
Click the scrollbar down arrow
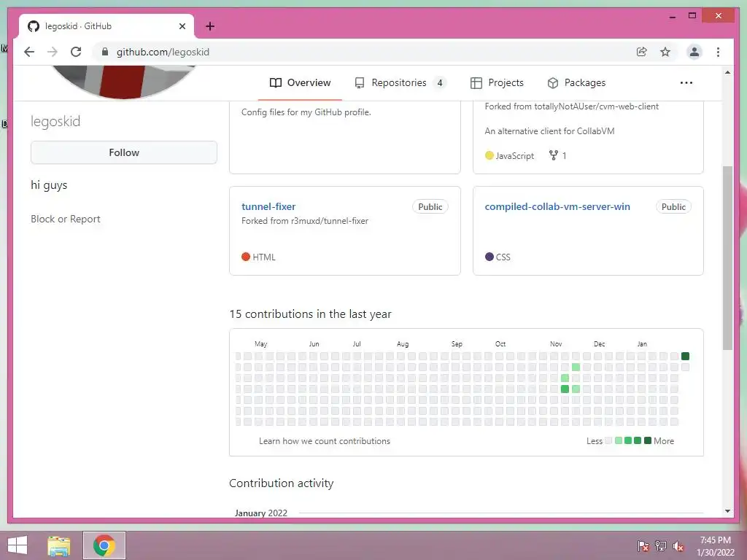tap(727, 511)
